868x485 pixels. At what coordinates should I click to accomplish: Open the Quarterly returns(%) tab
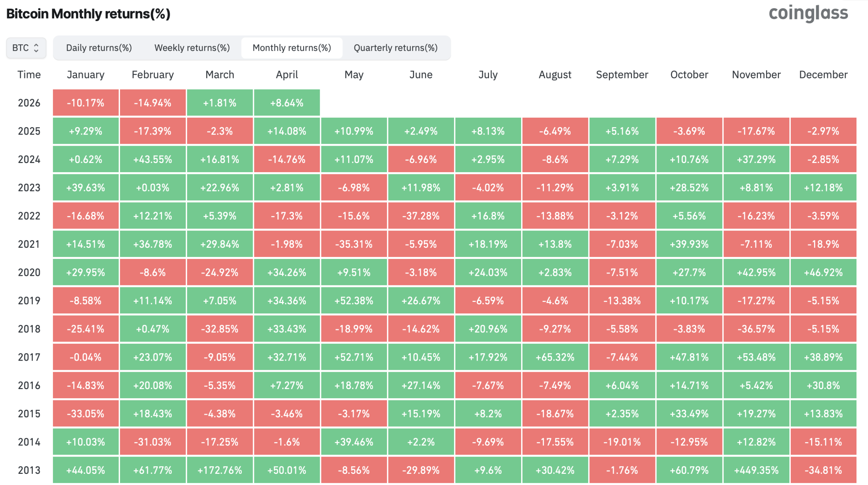[395, 48]
